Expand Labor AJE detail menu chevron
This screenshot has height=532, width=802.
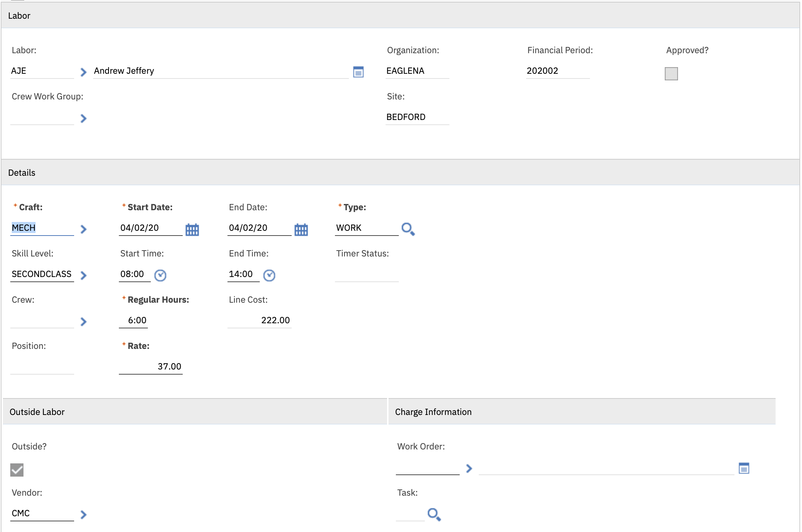point(83,72)
